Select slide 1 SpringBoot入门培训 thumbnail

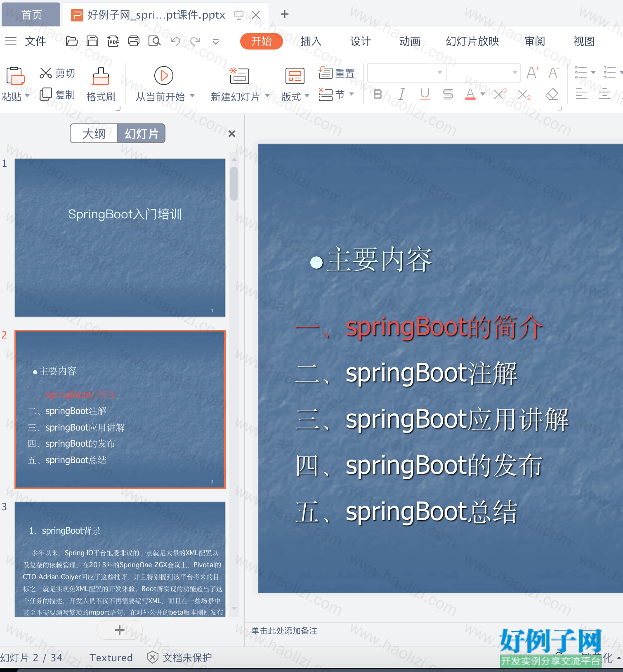(120, 238)
